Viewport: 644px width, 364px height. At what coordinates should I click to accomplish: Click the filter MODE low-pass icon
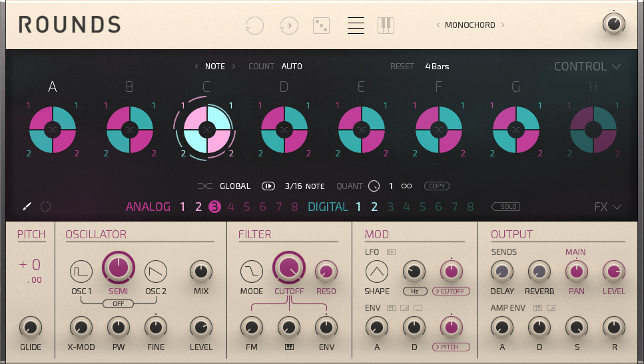point(252,271)
